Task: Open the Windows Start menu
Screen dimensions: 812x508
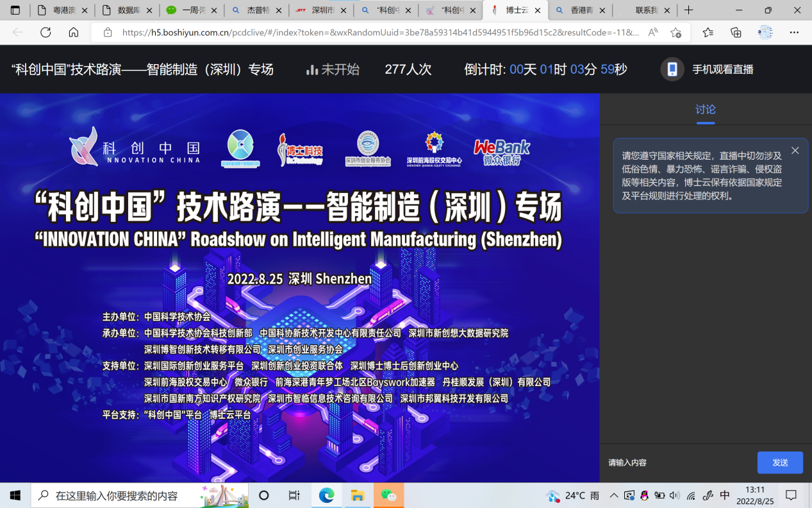Action: point(15,495)
